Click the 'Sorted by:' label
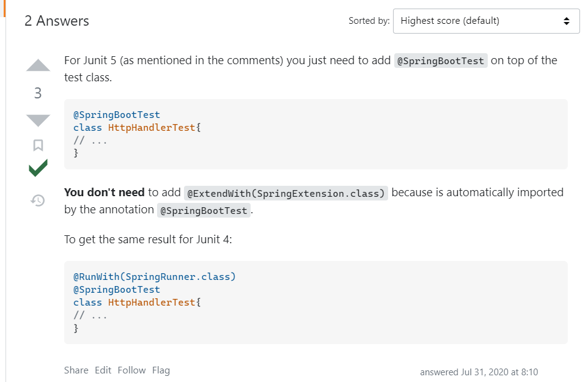Viewport: 588px width, 382px height. coord(369,21)
